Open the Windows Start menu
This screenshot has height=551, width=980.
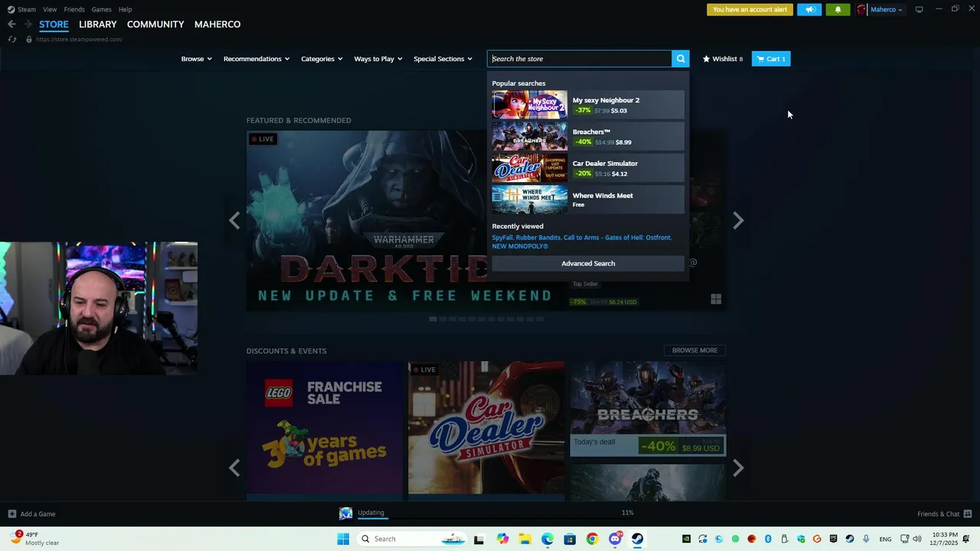click(343, 539)
